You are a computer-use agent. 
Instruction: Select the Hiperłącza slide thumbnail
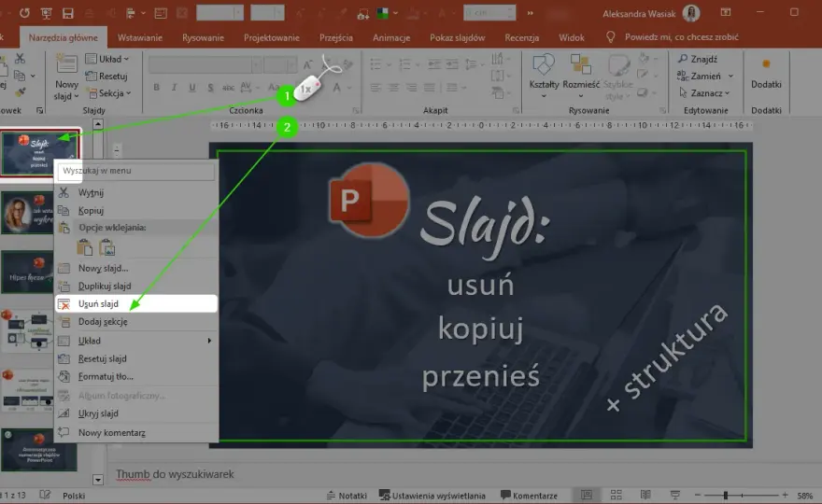(x=27, y=272)
